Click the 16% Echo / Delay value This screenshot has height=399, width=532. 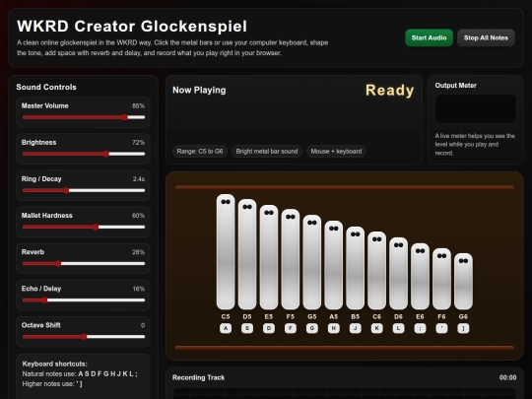pyautogui.click(x=139, y=289)
